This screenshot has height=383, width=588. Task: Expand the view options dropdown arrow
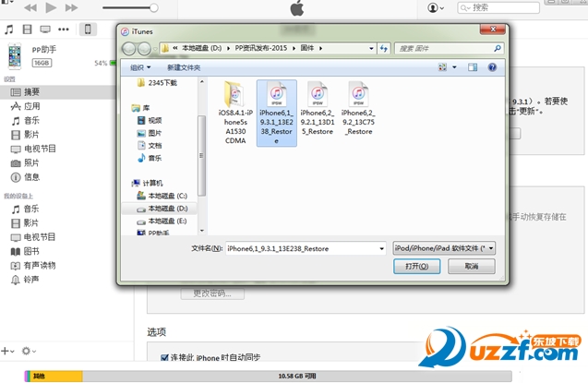(x=454, y=67)
